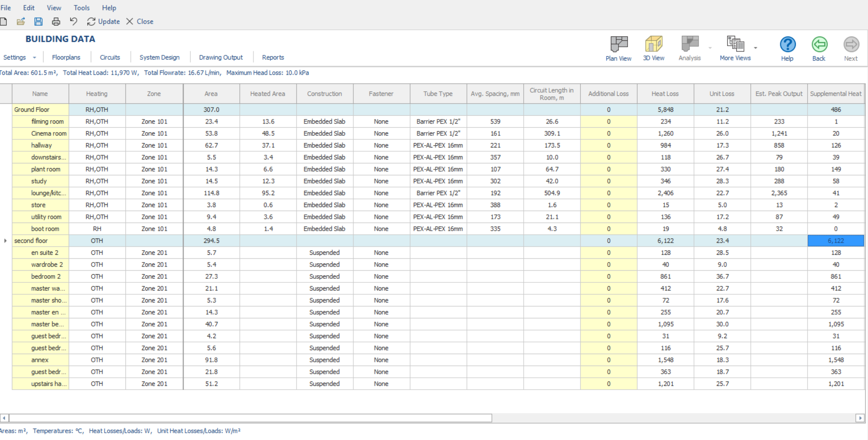Select the Cinema room Additional Loss cell
Image resolution: width=868 pixels, height=440 pixels.
pyautogui.click(x=609, y=133)
